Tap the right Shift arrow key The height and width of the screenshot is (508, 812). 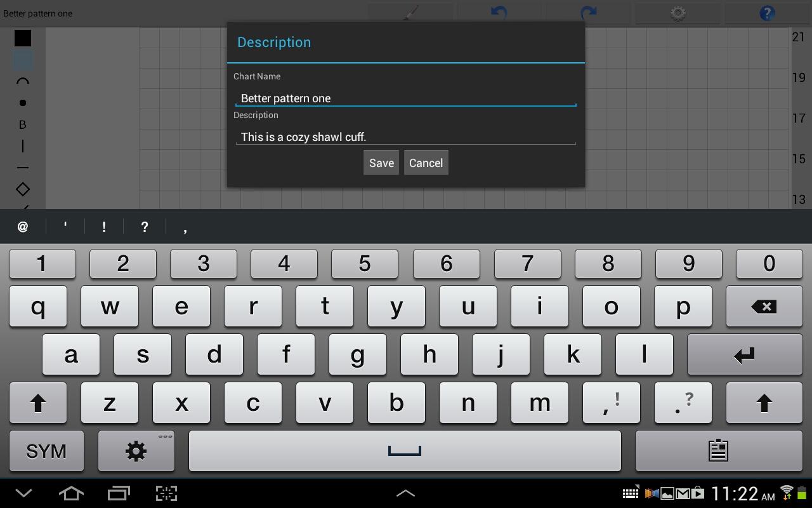point(764,403)
